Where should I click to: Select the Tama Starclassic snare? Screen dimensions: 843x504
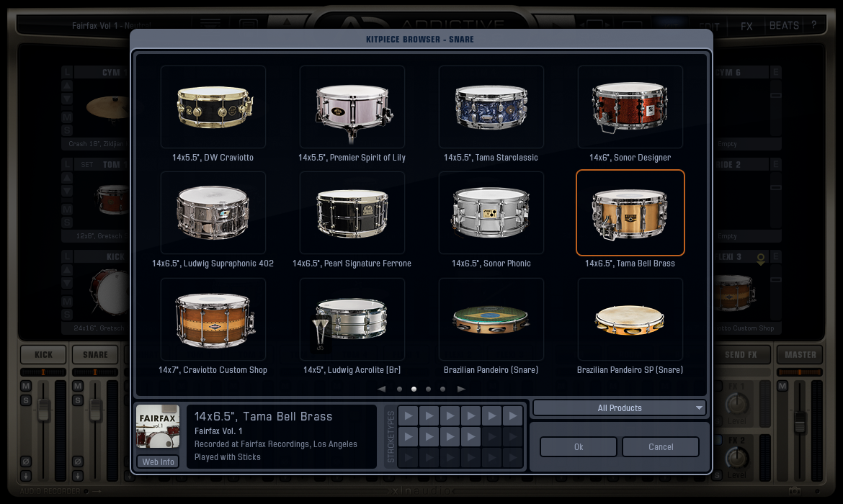[x=491, y=107]
